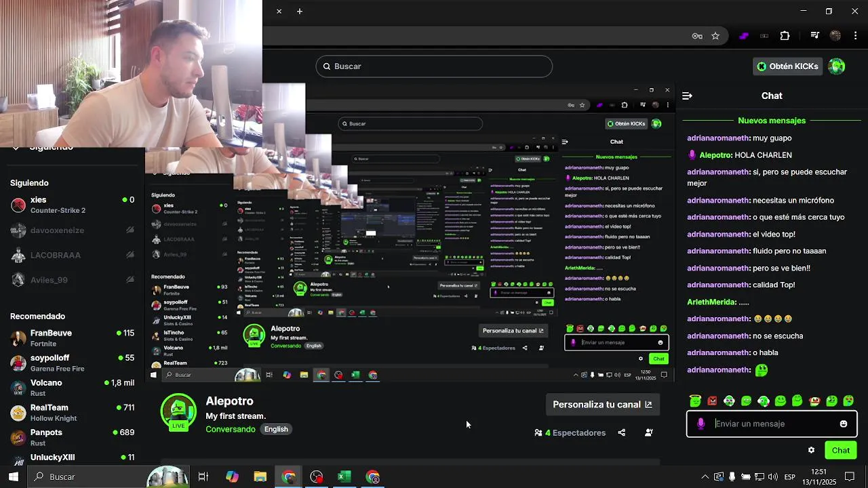This screenshot has height=488, width=868.
Task: Click the Alepotro LIVE channel avatar
Action: coord(178,411)
